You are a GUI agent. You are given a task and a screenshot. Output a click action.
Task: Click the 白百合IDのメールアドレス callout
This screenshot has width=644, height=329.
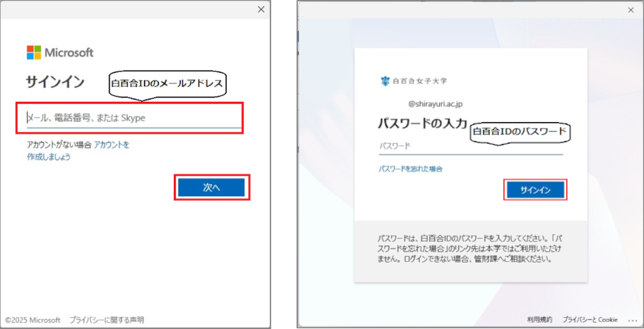tap(167, 84)
